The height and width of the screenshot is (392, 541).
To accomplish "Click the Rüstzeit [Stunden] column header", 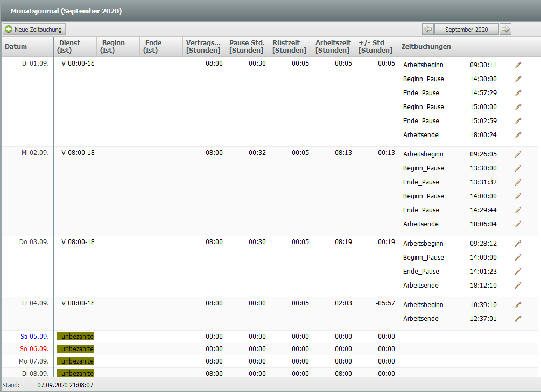I will 291,47.
